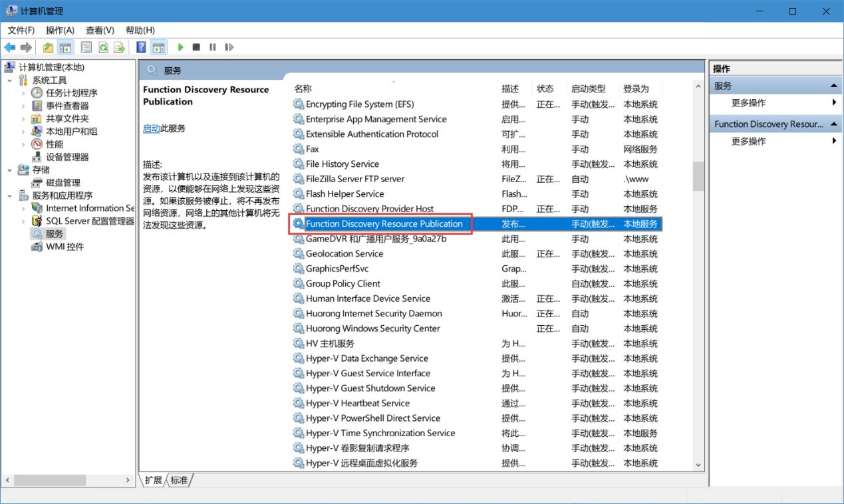Viewport: 844px width, 504px height.
Task: Click the Pause Service toolbar icon
Action: tap(213, 47)
